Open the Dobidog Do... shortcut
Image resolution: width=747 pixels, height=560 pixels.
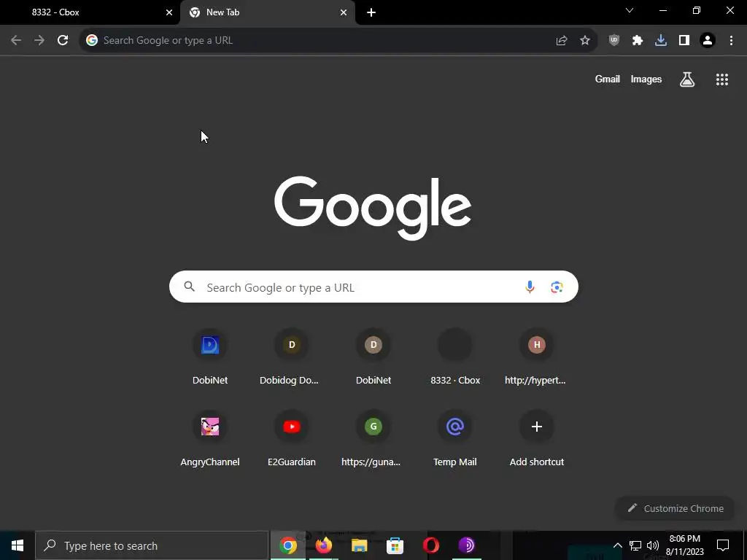tap(292, 357)
